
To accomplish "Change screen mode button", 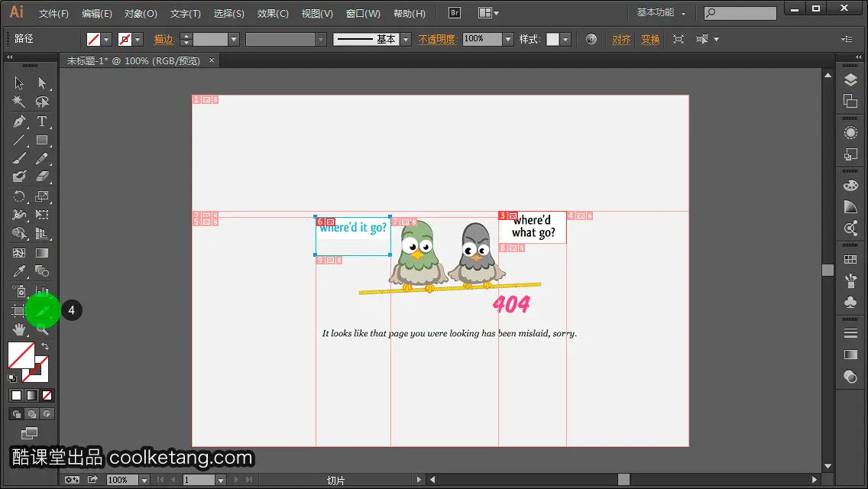I will click(x=29, y=433).
